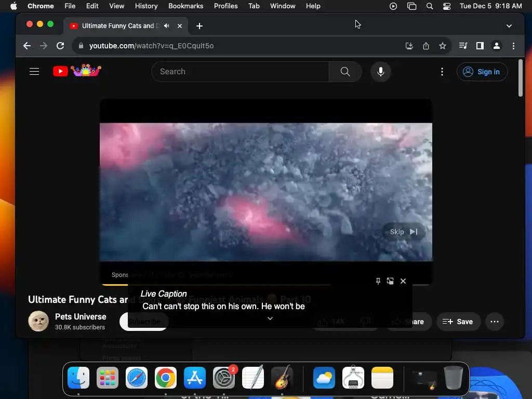The height and width of the screenshot is (399, 532).
Task: Open Notes app from the Dock
Action: click(382, 378)
